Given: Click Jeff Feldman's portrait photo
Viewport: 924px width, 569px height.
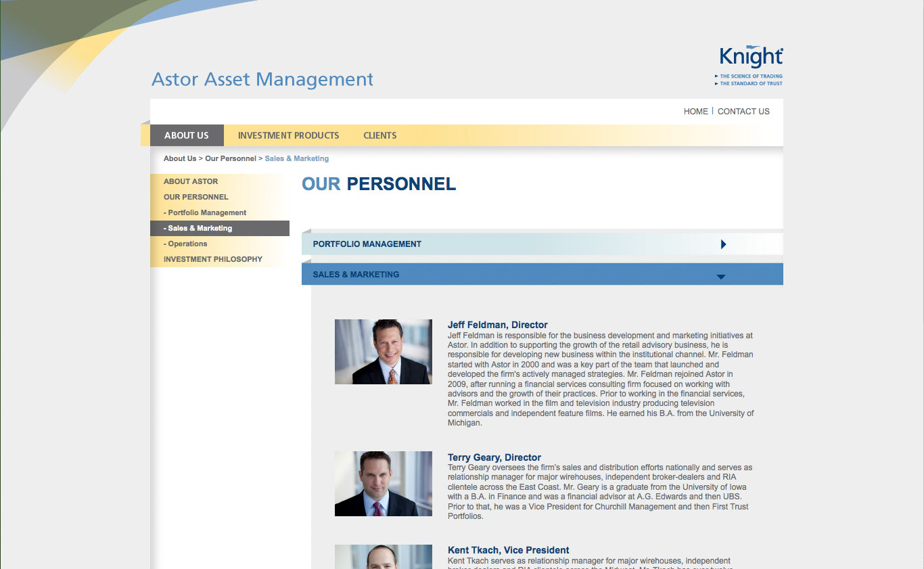Looking at the screenshot, I should click(x=383, y=352).
